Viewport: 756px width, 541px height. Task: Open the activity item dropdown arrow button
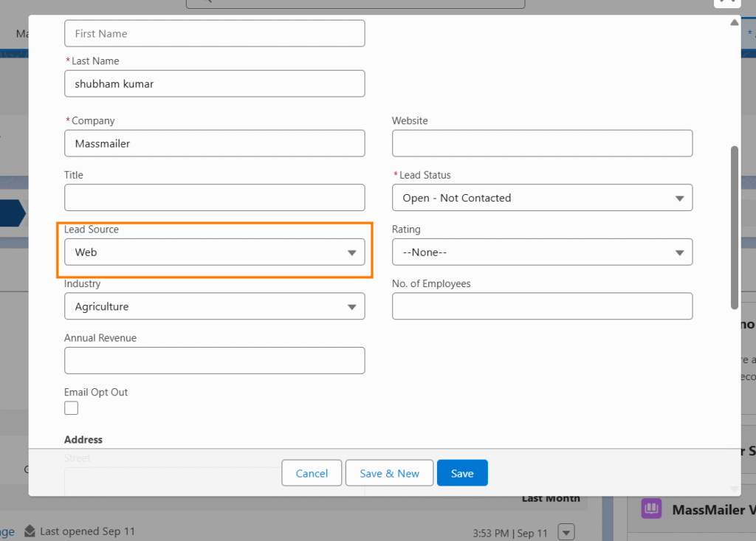566,531
